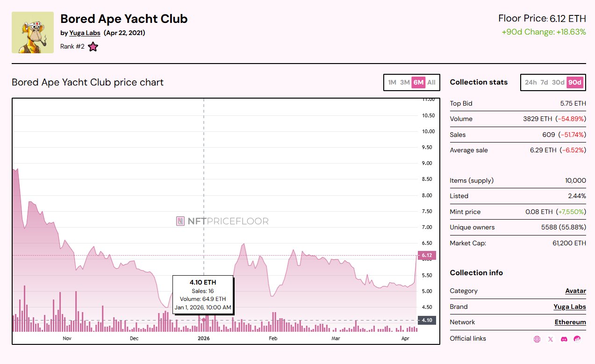Switch chart range to 3M

(405, 83)
